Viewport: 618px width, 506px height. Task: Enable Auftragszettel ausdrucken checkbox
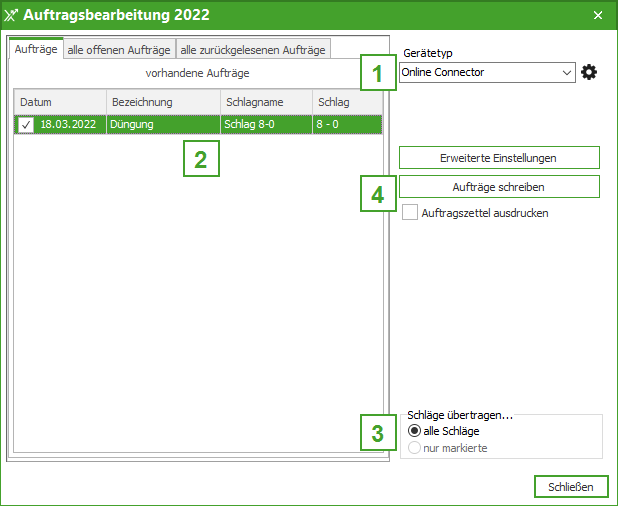410,213
